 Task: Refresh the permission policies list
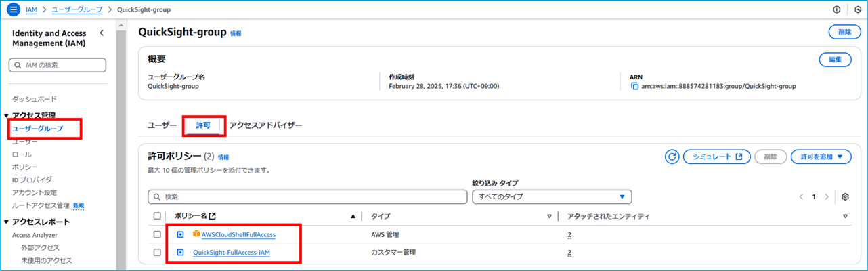tap(672, 157)
